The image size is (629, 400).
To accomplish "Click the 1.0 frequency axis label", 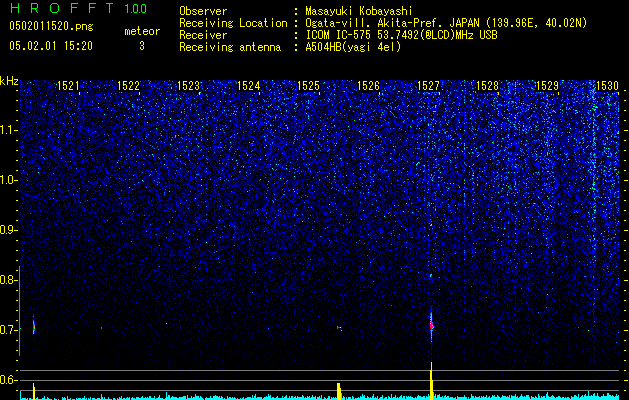I will point(9,180).
